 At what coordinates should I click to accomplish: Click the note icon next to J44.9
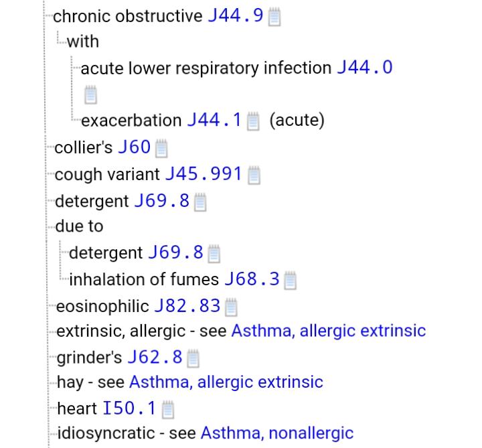[x=274, y=18]
